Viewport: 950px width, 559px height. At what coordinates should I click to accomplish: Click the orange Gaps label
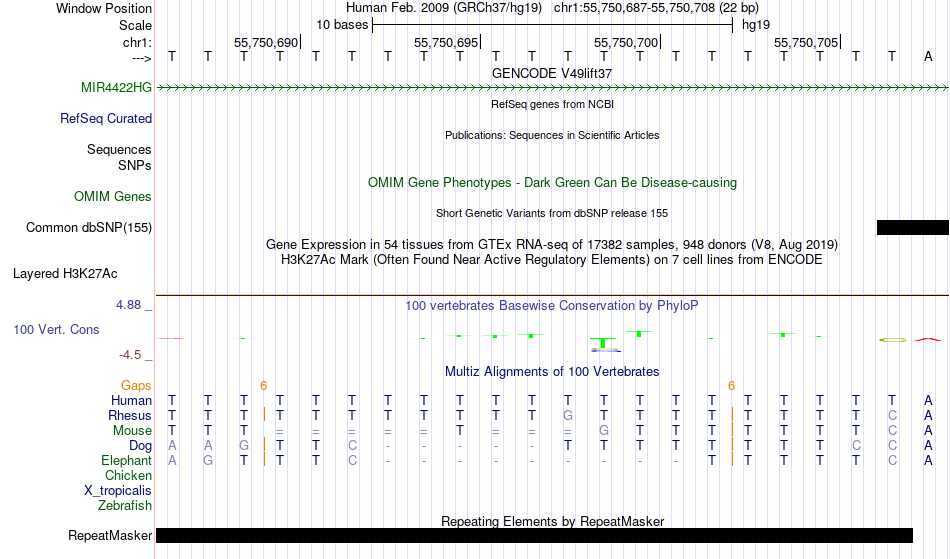coord(136,385)
